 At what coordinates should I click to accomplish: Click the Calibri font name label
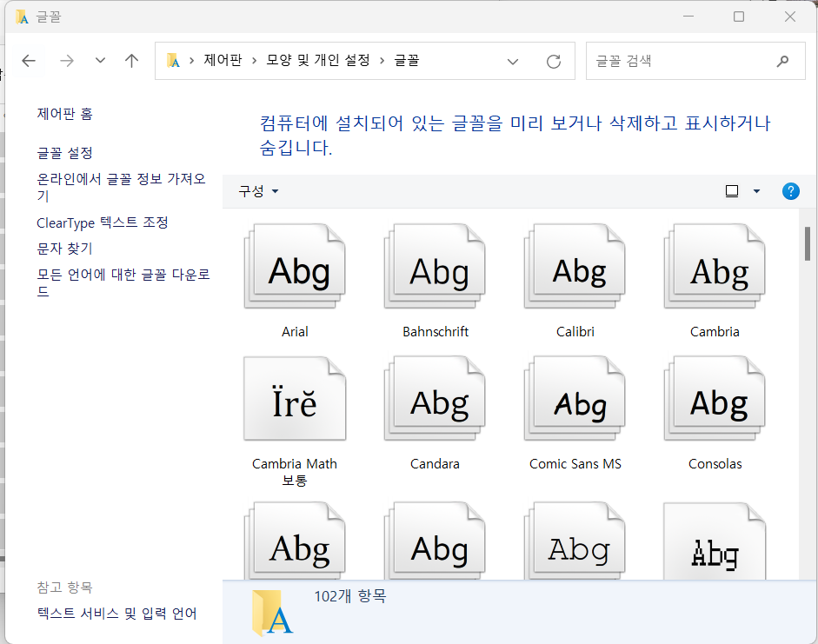(x=575, y=332)
